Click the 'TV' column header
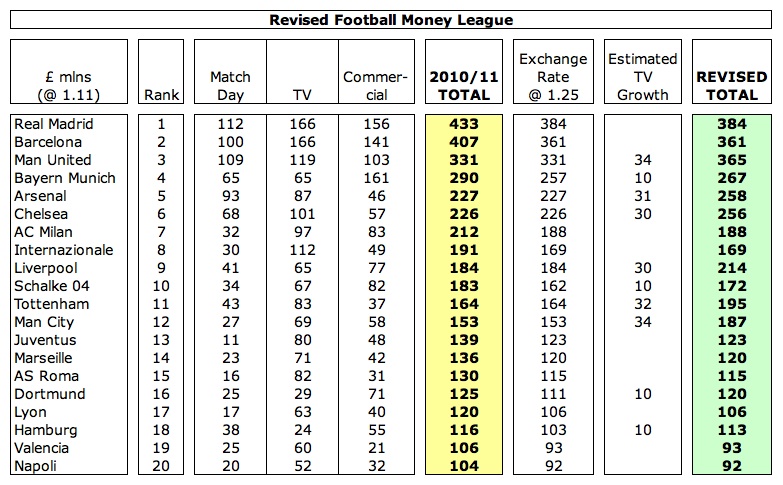The width and height of the screenshot is (783, 485). pos(300,95)
